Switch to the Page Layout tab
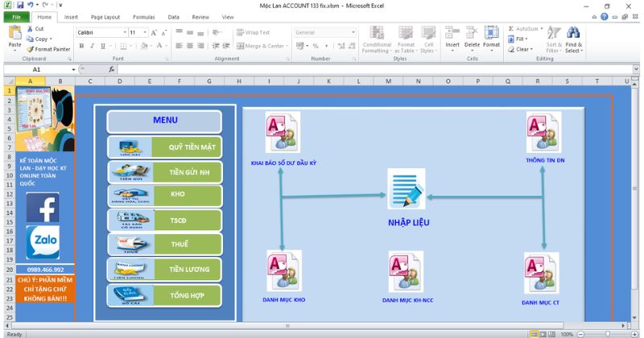 click(x=105, y=17)
